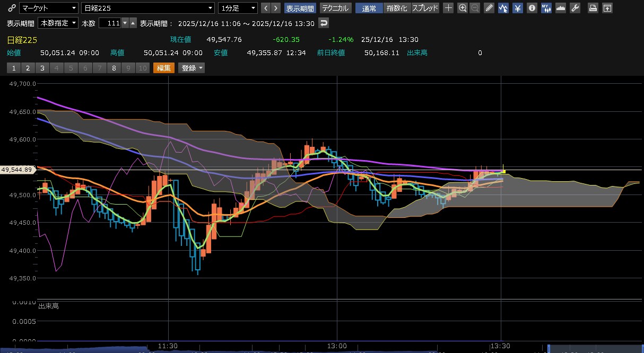The image size is (644, 353).
Task: Click the yen price icon
Action: click(518, 8)
